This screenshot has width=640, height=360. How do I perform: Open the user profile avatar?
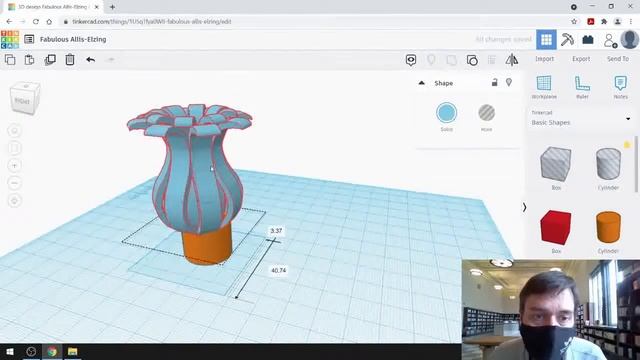629,40
